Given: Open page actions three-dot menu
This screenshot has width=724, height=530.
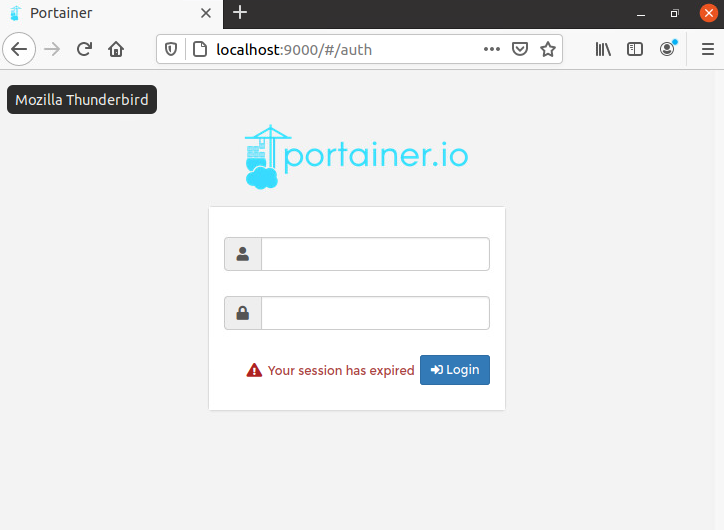Looking at the screenshot, I should 492,49.
